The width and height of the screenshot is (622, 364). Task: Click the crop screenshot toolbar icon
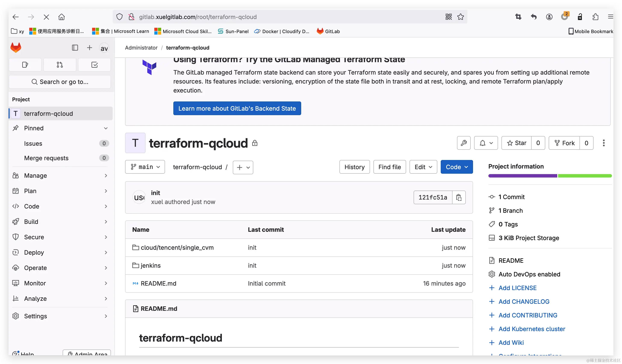tap(518, 17)
